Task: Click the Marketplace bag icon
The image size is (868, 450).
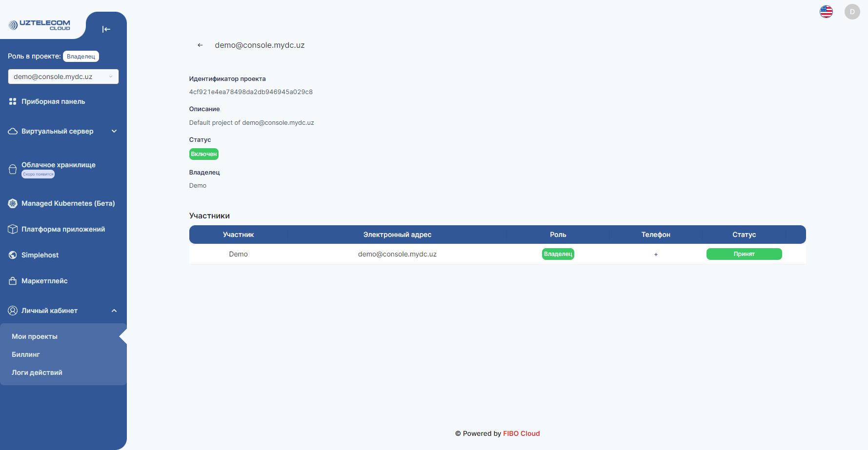Action: point(13,281)
